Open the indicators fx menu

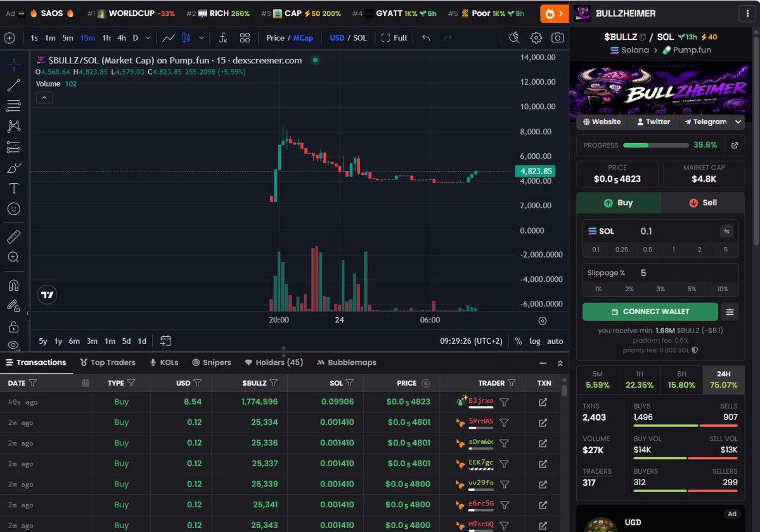pyautogui.click(x=223, y=38)
